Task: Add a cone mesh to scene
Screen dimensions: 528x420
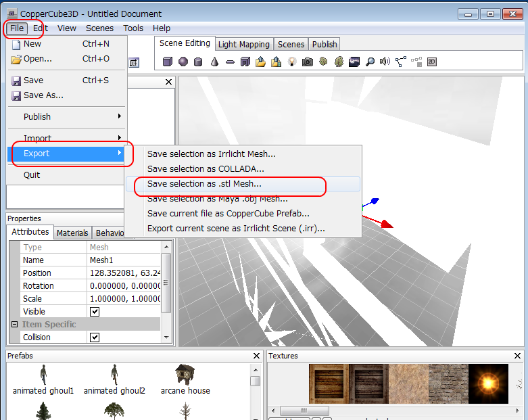Action: [214, 62]
